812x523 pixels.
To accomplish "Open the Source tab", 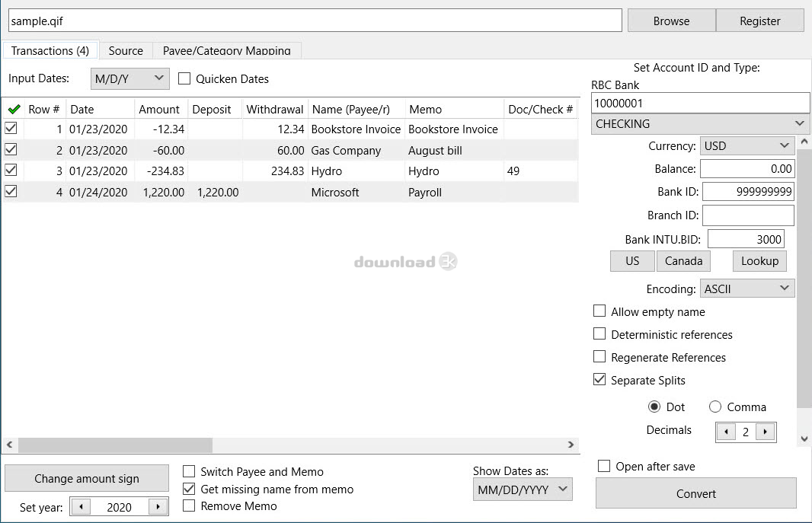I will [x=126, y=51].
